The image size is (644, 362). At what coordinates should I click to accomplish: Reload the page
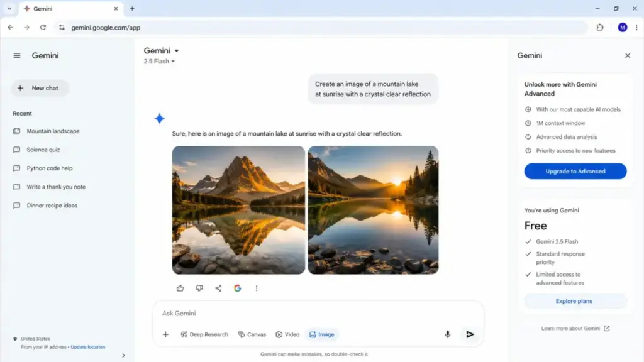[43, 28]
